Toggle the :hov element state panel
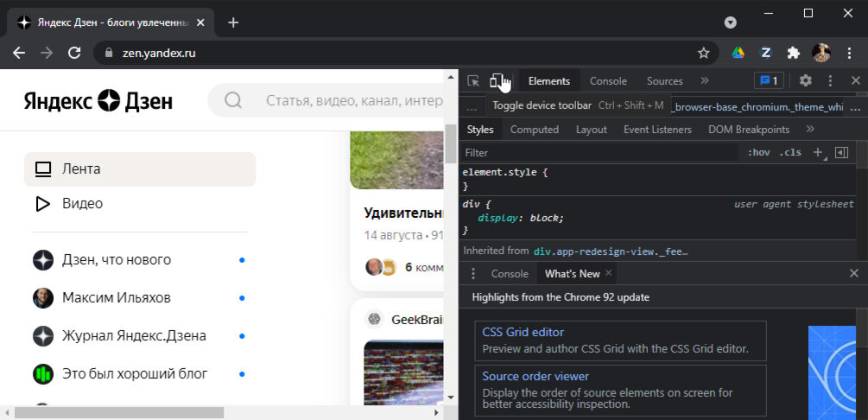 758,152
